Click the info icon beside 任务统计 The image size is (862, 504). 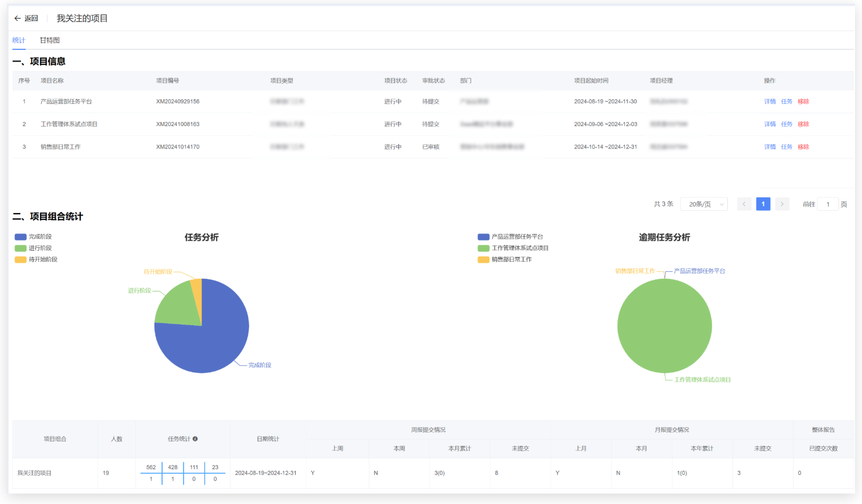[x=195, y=439]
